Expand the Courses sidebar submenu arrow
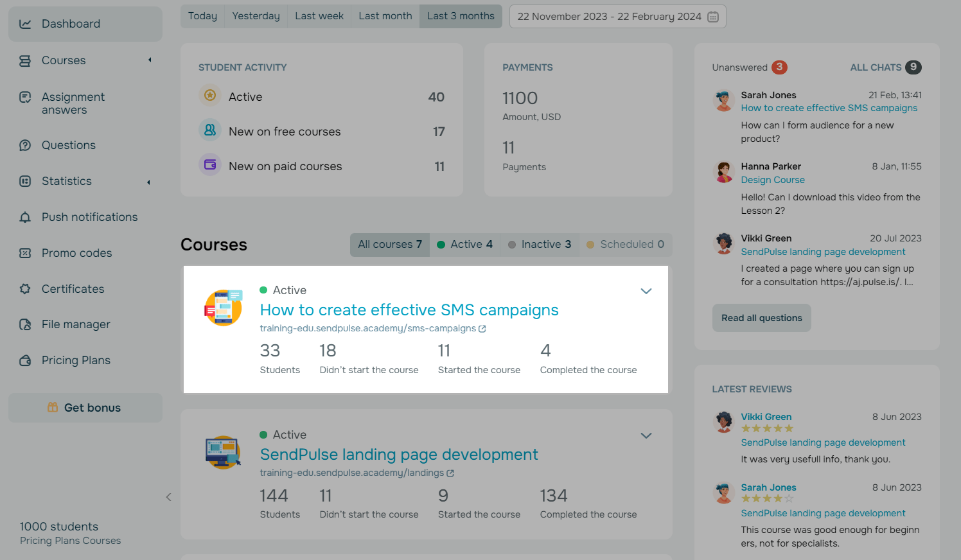This screenshot has width=961, height=560. point(150,60)
